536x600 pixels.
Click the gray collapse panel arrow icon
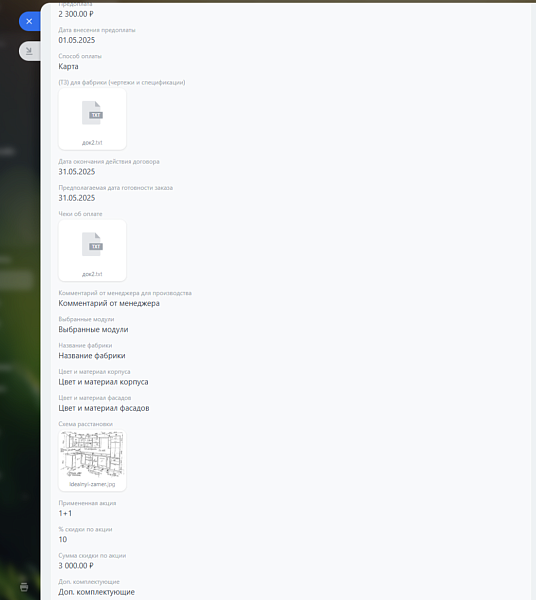[29, 51]
